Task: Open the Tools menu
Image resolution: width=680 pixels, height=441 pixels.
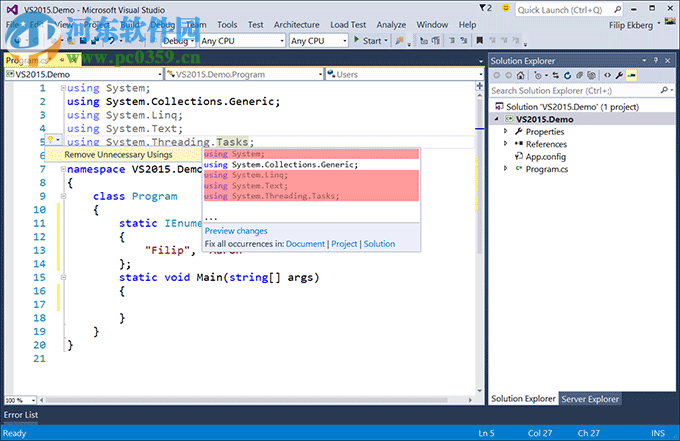Action: tap(227, 25)
